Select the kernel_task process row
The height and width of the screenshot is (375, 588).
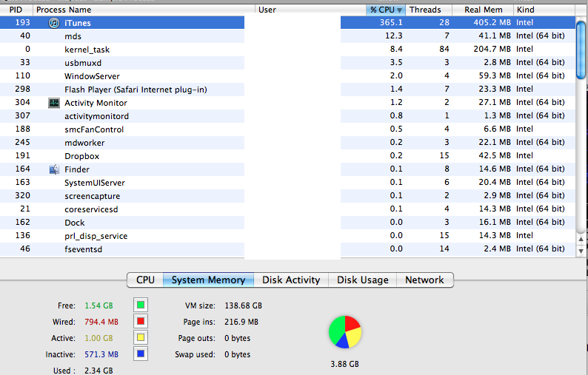click(287, 50)
